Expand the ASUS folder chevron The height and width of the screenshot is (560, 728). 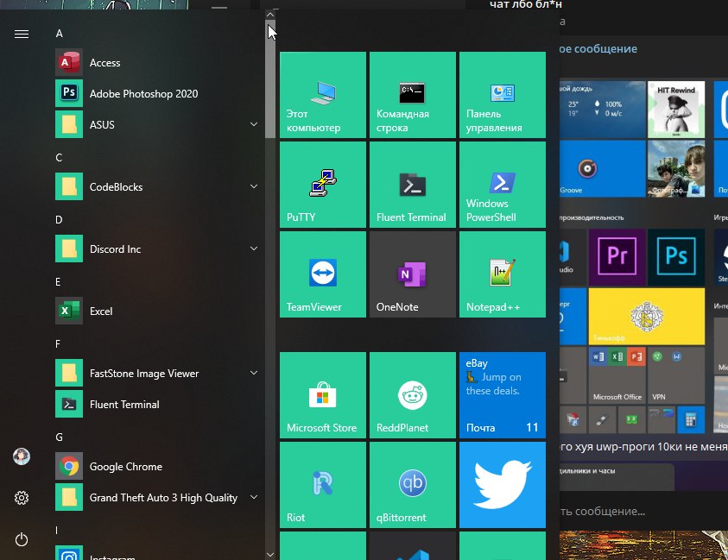click(x=254, y=124)
